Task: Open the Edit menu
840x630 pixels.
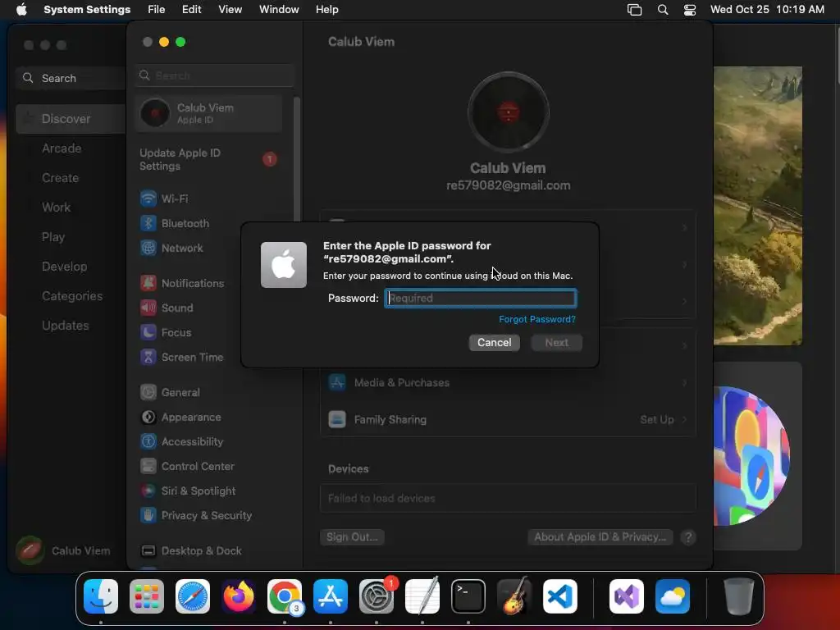Action: click(x=191, y=10)
